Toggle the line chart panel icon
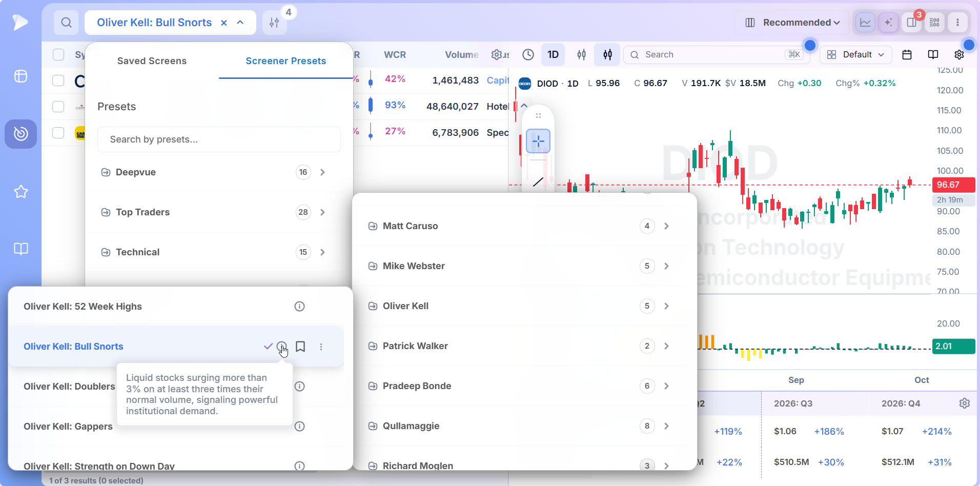The width and height of the screenshot is (980, 486). (x=865, y=23)
